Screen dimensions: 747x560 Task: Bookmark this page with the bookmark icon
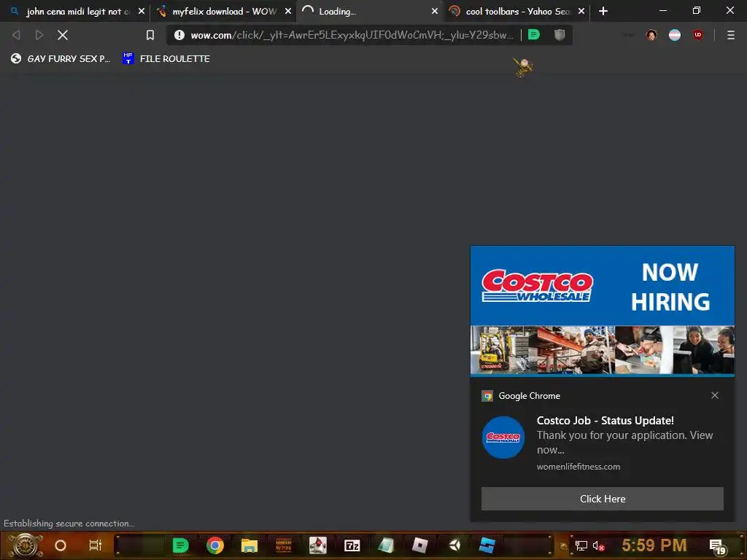pos(150,35)
